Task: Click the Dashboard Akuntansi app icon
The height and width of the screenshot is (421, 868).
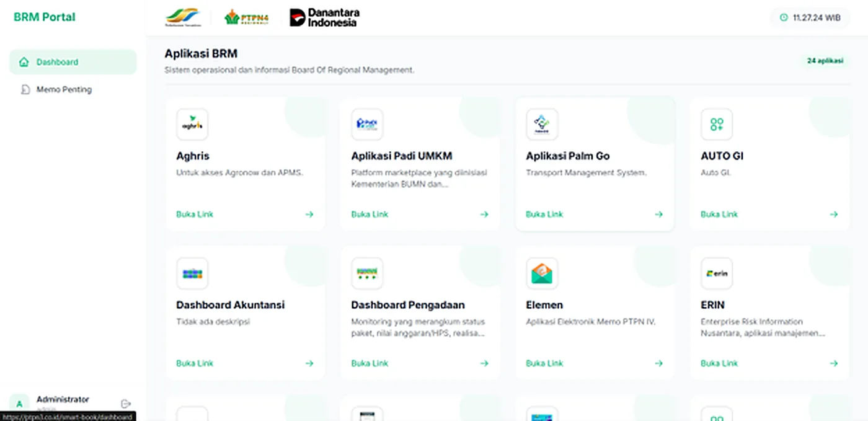Action: coord(192,273)
